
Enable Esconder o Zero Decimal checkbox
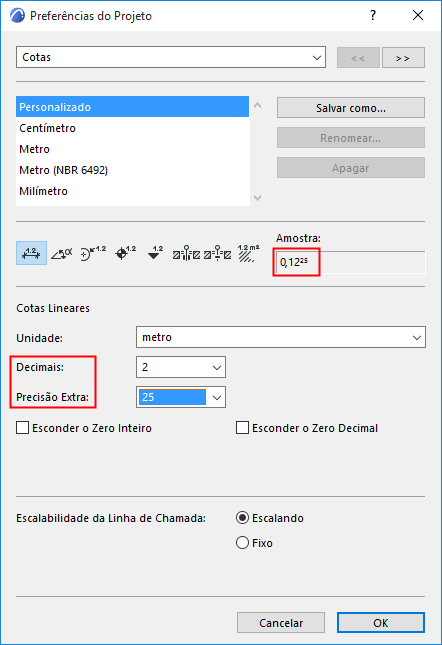point(243,428)
